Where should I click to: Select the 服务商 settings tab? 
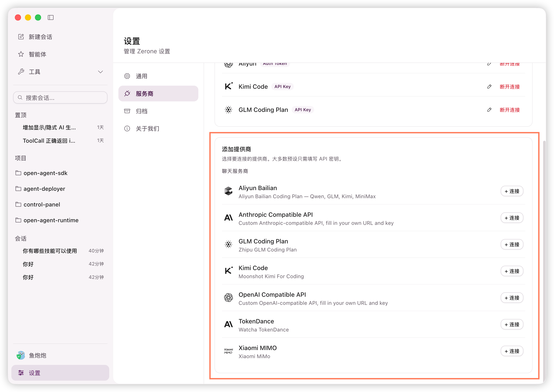click(158, 94)
